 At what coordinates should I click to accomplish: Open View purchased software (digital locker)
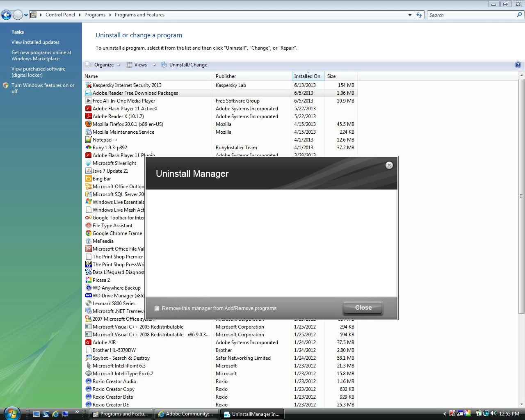tap(38, 72)
